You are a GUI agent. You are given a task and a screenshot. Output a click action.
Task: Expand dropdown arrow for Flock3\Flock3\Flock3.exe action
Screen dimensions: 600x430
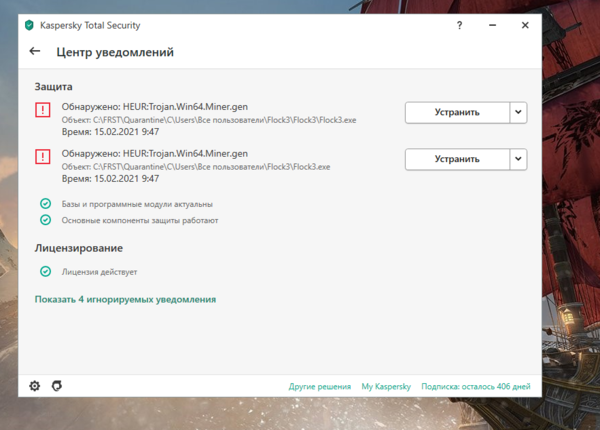(518, 112)
